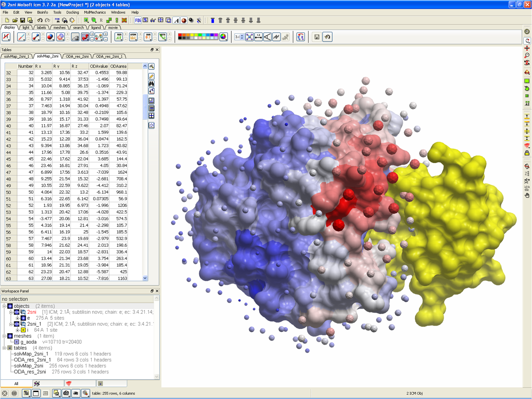Viewport: 532px width, 399px height.
Task: Collapse the objects tree node
Action: (4, 306)
